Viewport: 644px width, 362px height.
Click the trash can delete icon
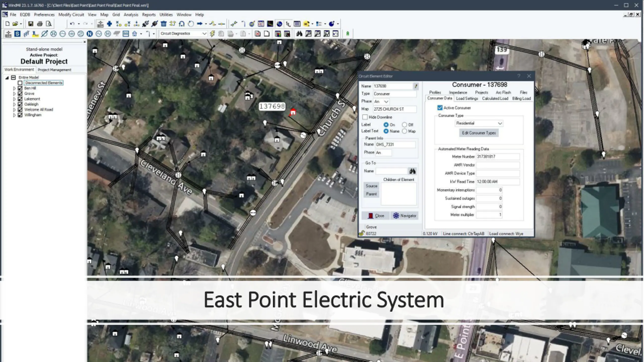(x=164, y=24)
